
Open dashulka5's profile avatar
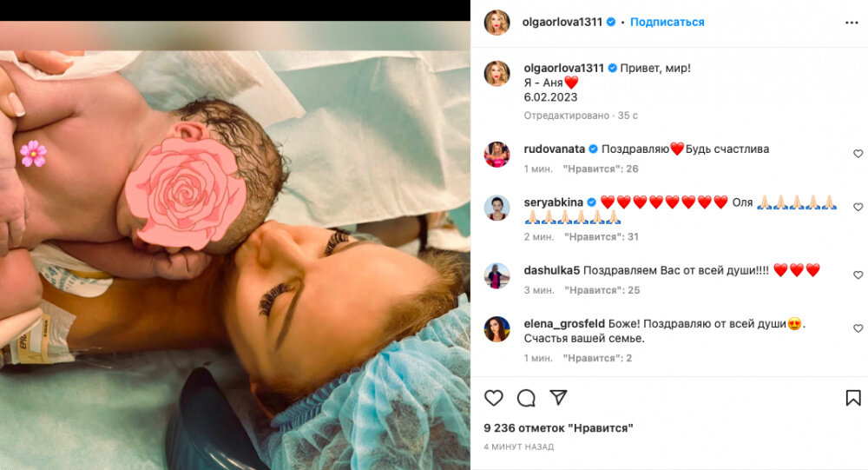(497, 276)
